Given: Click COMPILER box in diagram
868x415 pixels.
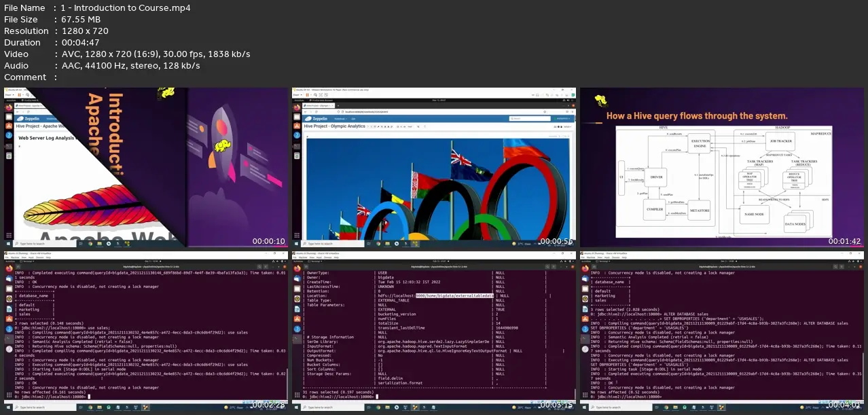Looking at the screenshot, I should (x=655, y=209).
